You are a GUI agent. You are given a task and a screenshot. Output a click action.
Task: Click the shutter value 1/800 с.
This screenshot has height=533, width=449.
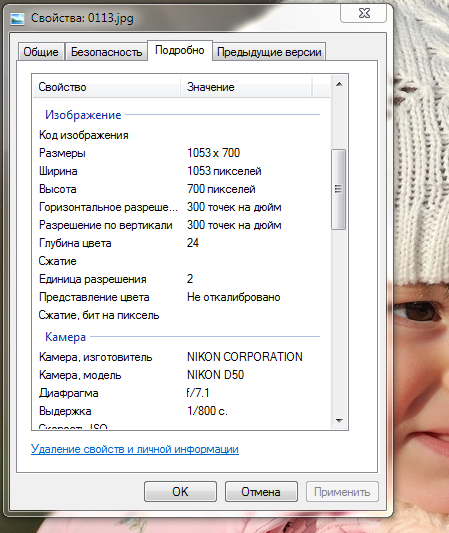pyautogui.click(x=207, y=411)
